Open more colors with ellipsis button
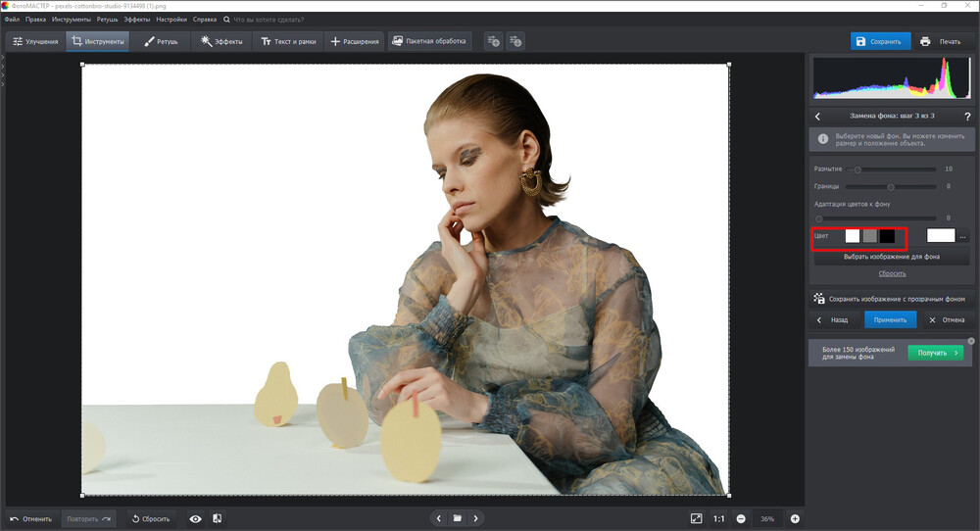 point(963,236)
